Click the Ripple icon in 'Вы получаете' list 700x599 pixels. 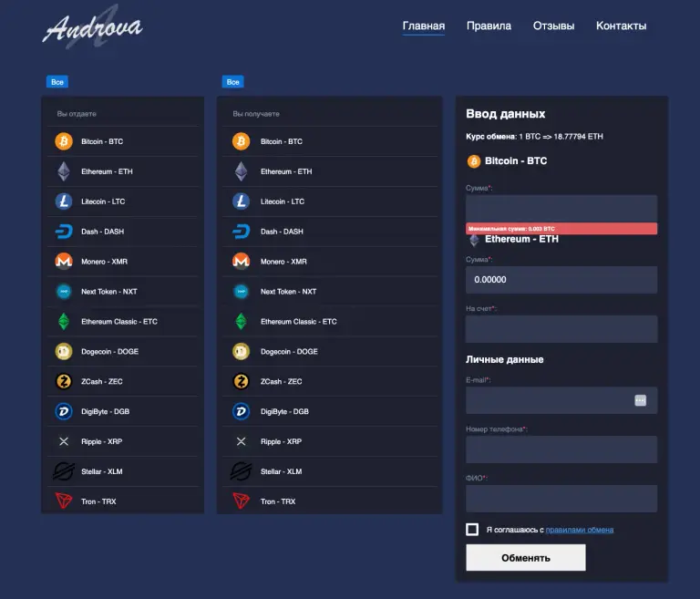coord(241,441)
